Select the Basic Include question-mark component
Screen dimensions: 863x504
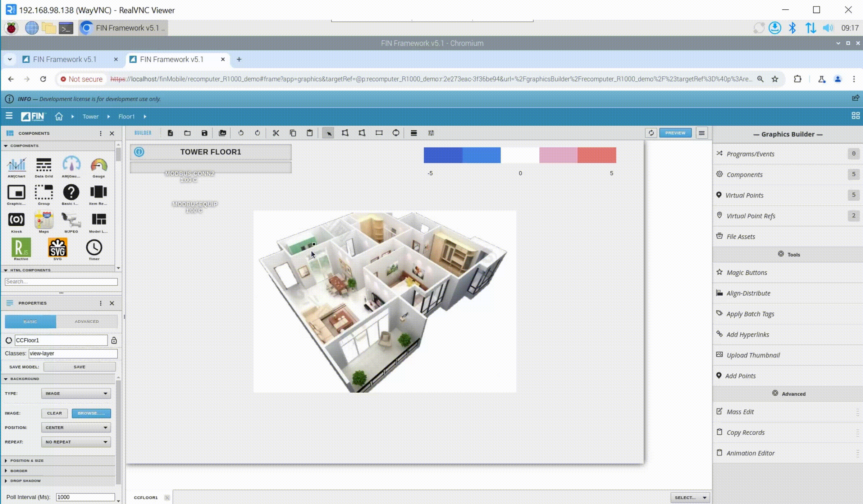pyautogui.click(x=71, y=194)
